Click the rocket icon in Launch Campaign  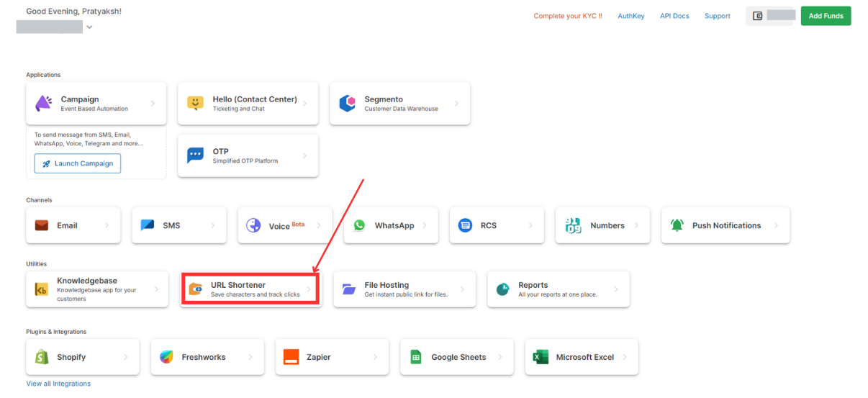pyautogui.click(x=46, y=163)
